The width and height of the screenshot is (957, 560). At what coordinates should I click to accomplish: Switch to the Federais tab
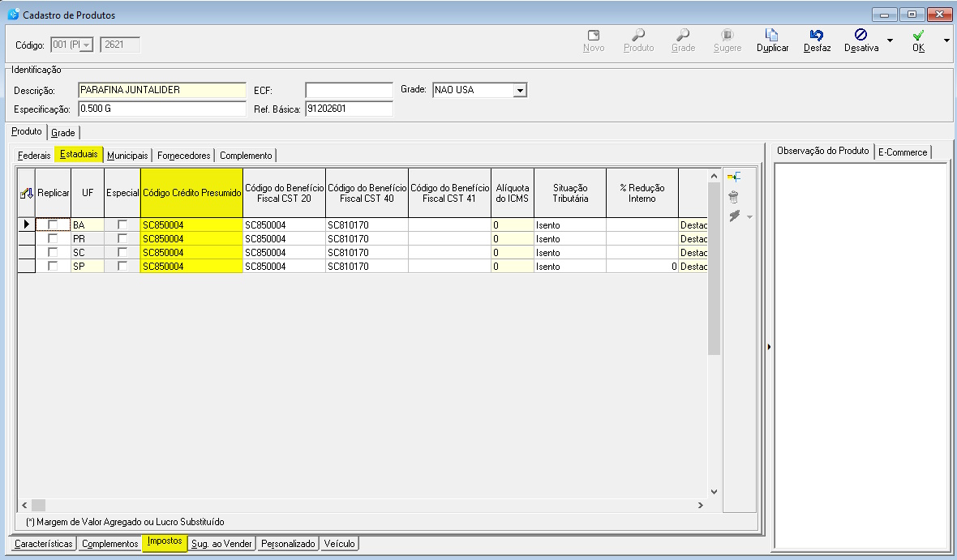(x=34, y=156)
